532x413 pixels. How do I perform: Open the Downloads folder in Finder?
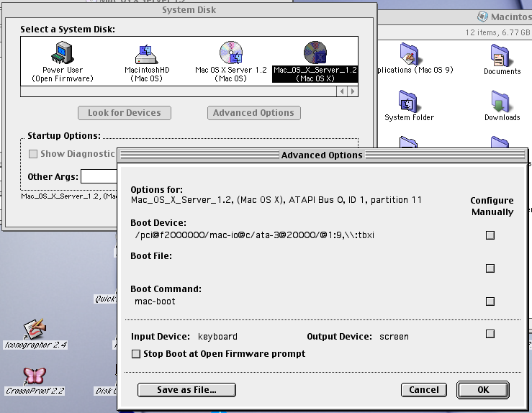click(x=501, y=102)
